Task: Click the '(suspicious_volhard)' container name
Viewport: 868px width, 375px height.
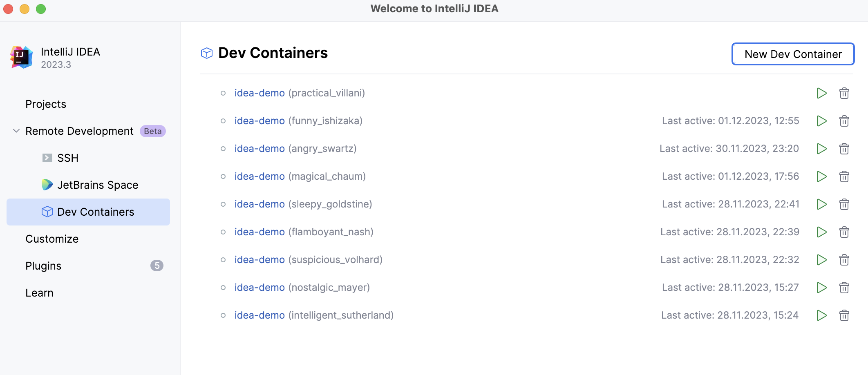Action: pos(335,260)
